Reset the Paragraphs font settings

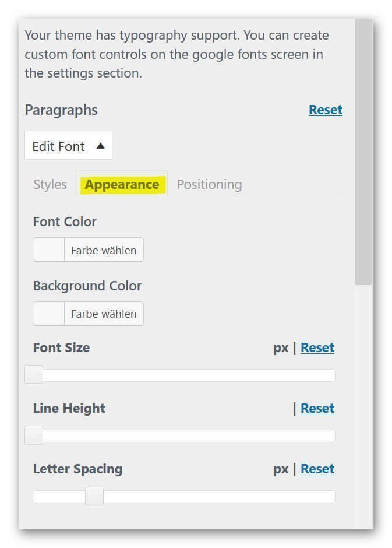(x=326, y=110)
